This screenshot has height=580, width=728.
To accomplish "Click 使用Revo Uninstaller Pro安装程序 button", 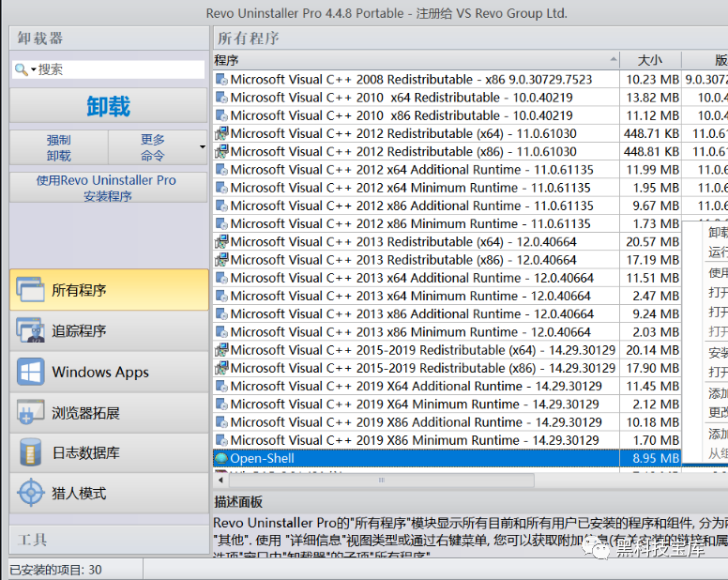I will click(x=108, y=188).
